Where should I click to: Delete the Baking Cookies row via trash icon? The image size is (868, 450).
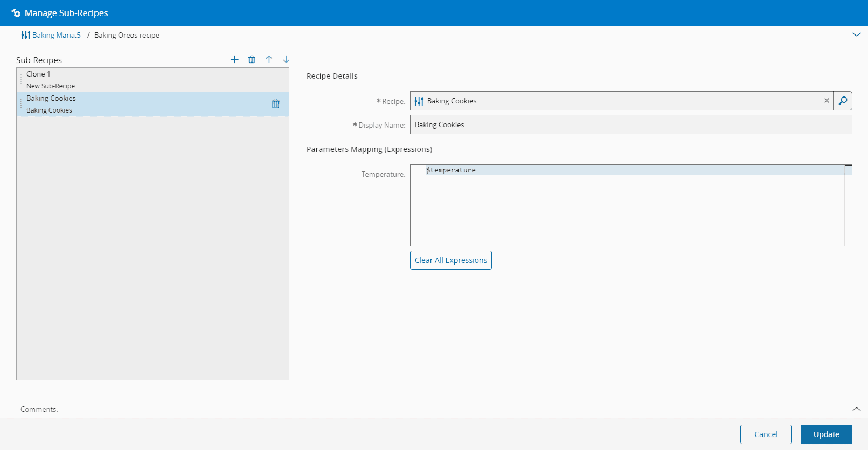pos(275,103)
